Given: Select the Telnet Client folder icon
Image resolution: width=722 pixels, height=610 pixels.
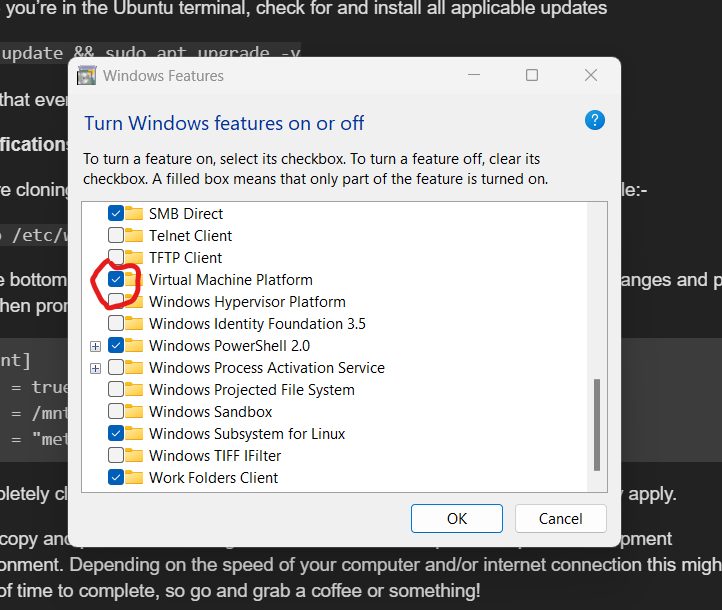Looking at the screenshot, I should (134, 235).
